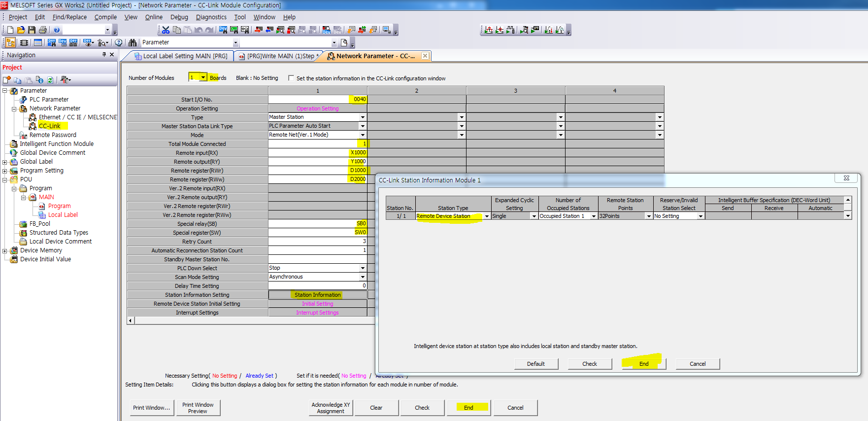Click the binoculars Find icon
The image size is (868, 421).
tap(133, 43)
